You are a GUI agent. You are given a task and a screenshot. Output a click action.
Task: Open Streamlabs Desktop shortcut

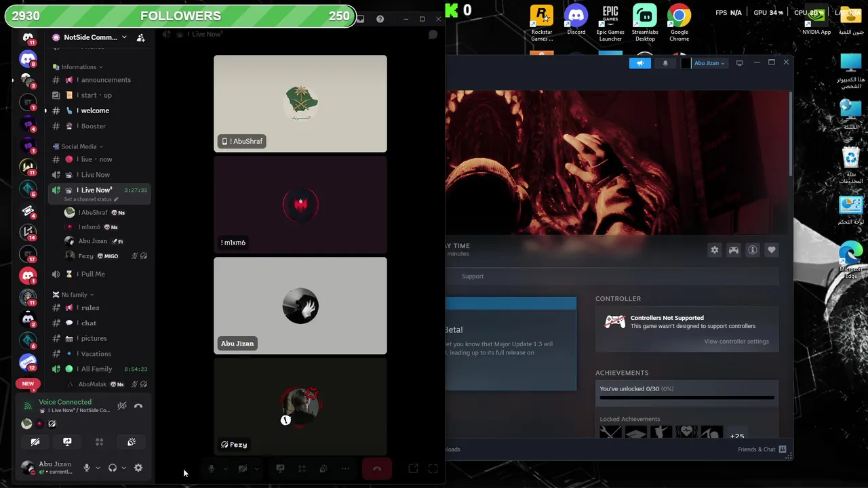click(x=645, y=24)
